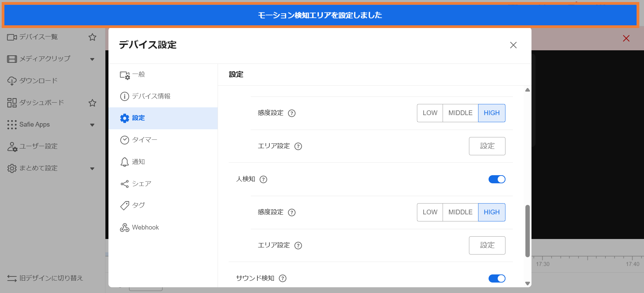Viewport: 644px width, 293px height.
Task: Open ユーザー設定 in the sidebar
Action: 38,146
